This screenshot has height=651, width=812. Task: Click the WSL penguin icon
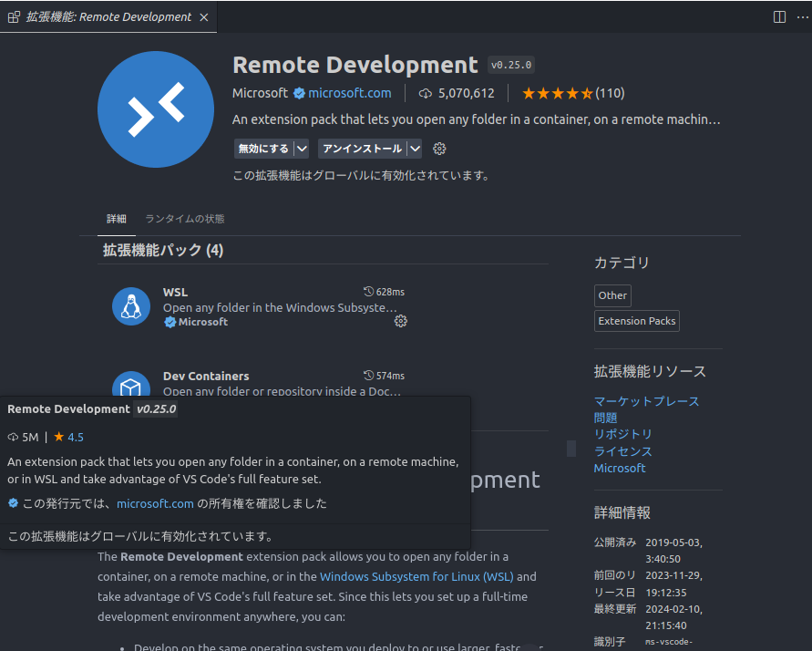pos(131,306)
